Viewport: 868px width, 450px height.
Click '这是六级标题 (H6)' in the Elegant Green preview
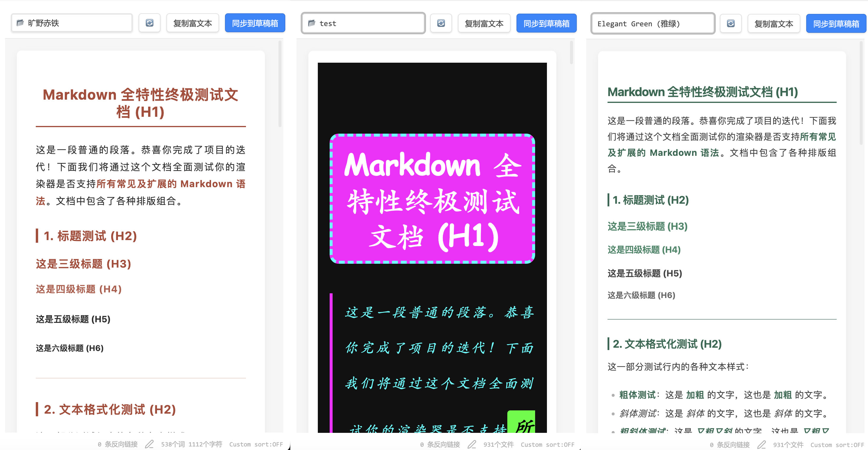click(x=641, y=295)
